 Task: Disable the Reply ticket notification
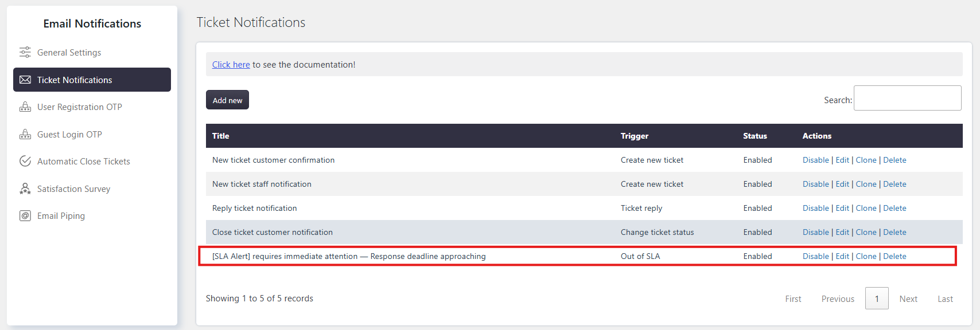(815, 208)
